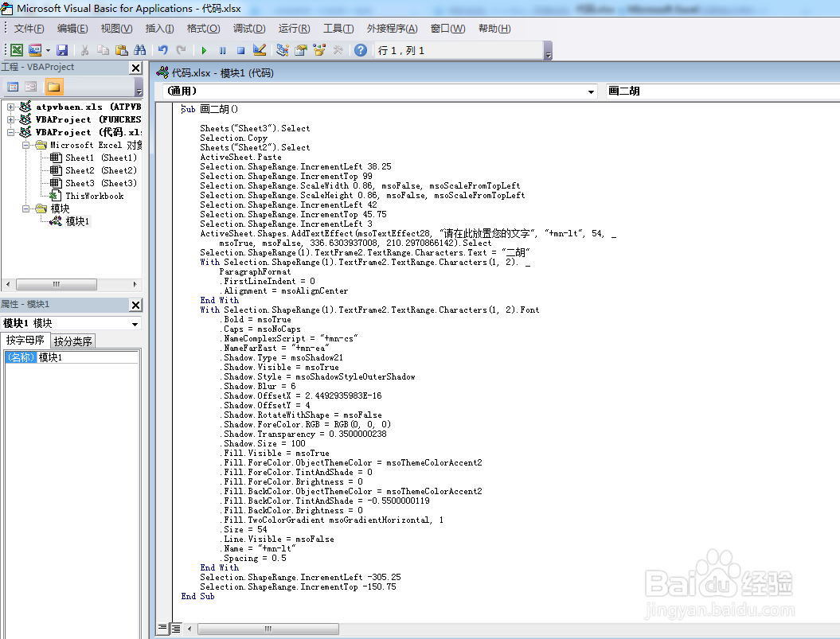Screen dimensions: 840x639
Task: Click the Redo icon
Action: click(181, 50)
